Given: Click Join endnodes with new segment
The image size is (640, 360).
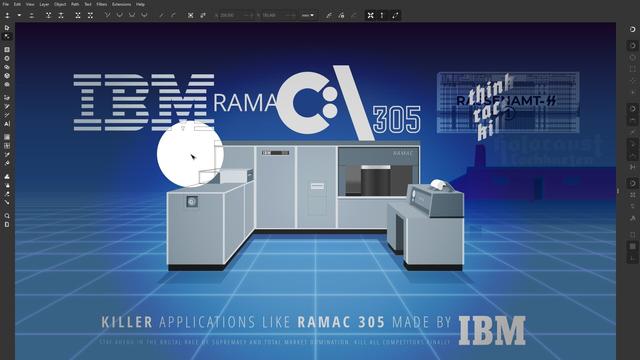Looking at the screenshot, I should point(78,15).
